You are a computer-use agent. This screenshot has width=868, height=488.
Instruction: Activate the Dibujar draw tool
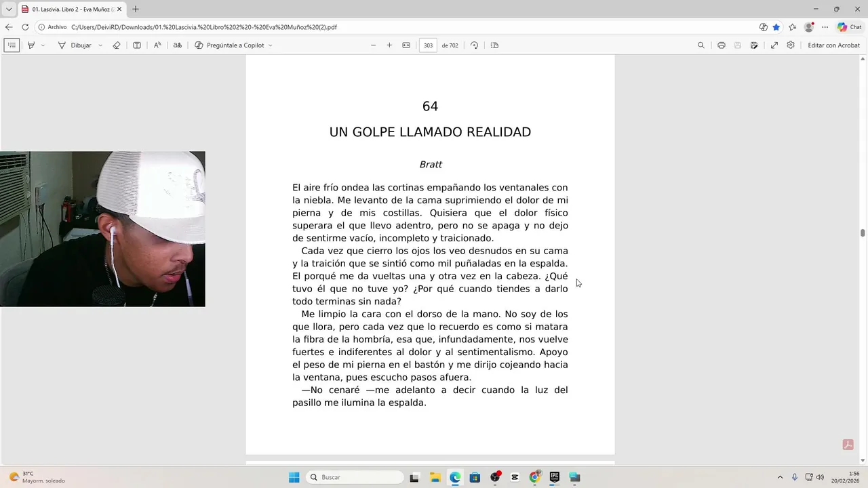(x=75, y=45)
